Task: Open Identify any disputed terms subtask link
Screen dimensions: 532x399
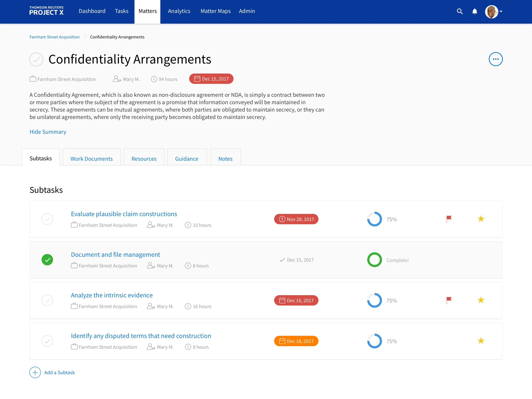Action: 141,336
